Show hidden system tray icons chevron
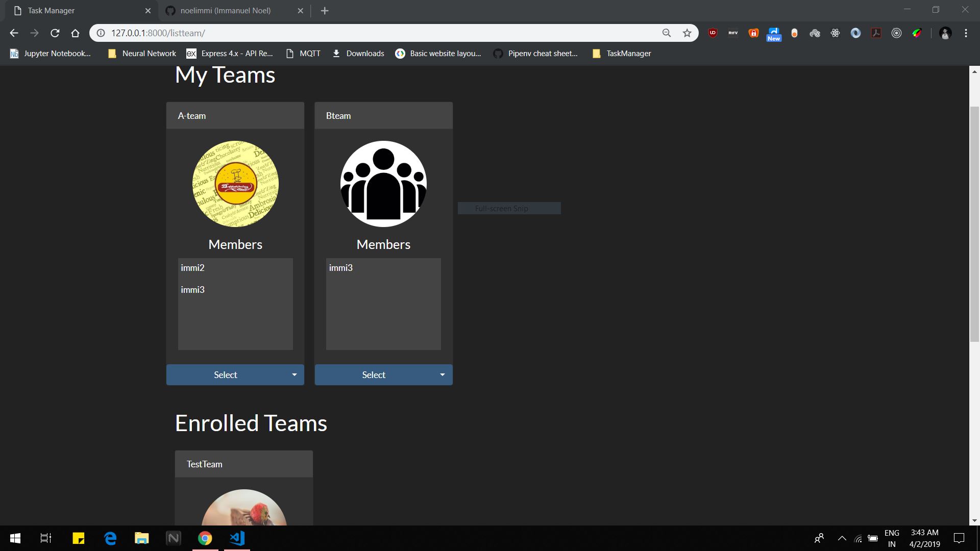Image resolution: width=980 pixels, height=551 pixels. (842, 538)
